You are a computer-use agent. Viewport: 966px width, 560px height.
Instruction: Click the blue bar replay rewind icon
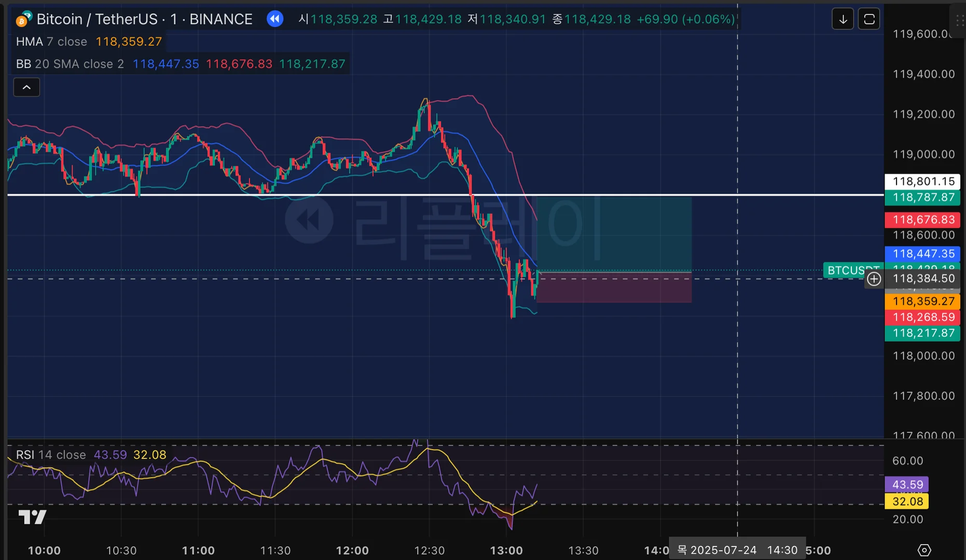click(275, 19)
